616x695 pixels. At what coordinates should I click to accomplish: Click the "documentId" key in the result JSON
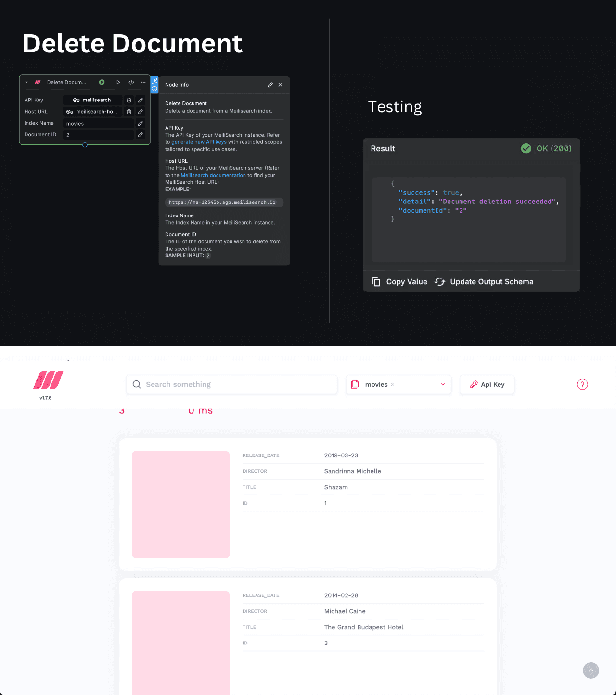(x=423, y=210)
